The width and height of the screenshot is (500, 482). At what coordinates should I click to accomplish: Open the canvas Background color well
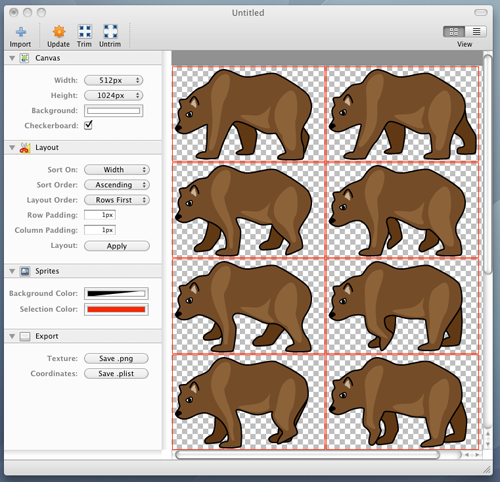(113, 111)
